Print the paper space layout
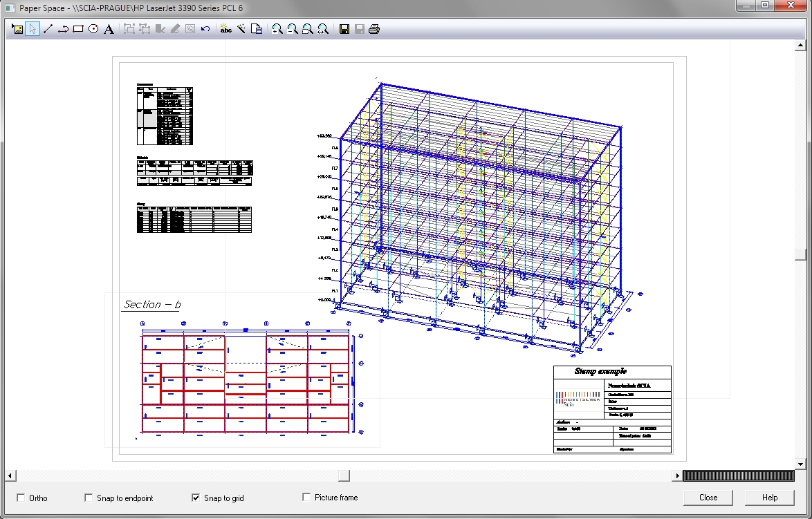The image size is (812, 519). coord(374,29)
